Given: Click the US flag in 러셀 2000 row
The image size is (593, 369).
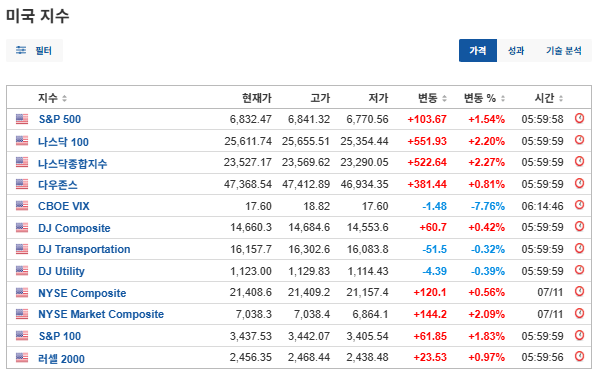Looking at the screenshot, I should point(22,357).
